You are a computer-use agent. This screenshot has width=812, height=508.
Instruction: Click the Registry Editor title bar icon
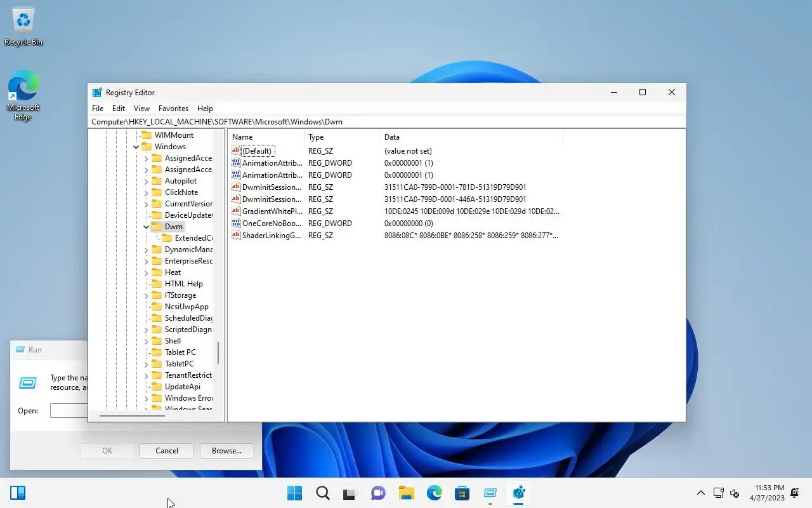(97, 93)
